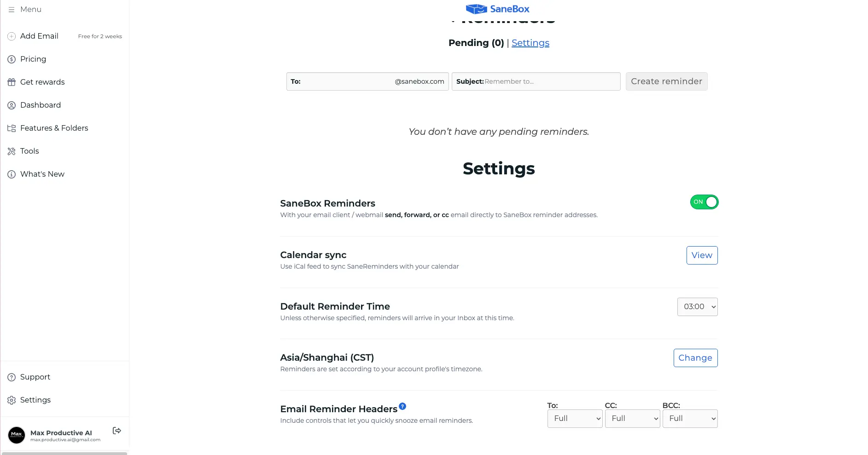Click the Features & Folders tree icon
Screen dimensions: 868x455
pos(12,128)
